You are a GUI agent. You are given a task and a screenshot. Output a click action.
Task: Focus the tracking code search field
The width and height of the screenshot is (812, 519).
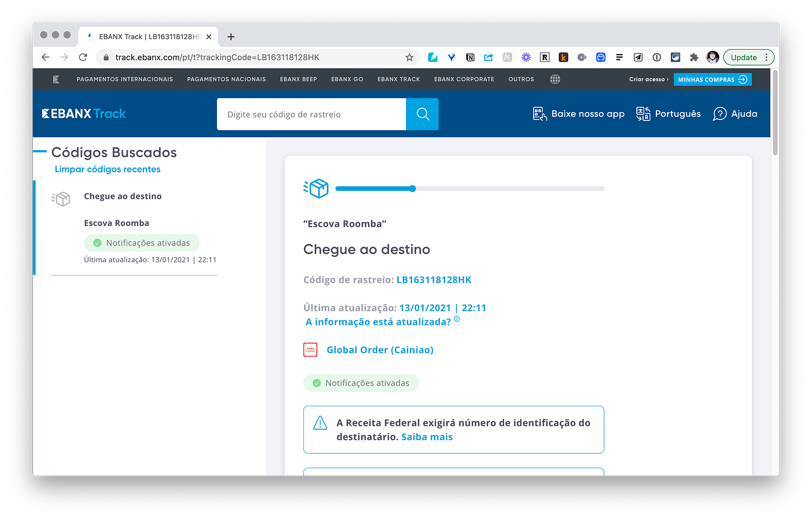click(x=311, y=114)
